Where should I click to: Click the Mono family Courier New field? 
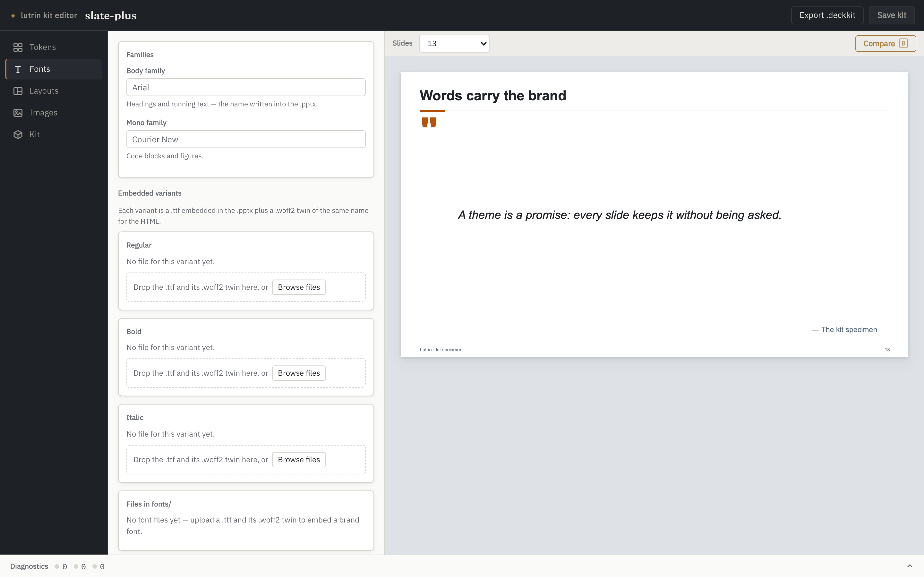pyautogui.click(x=246, y=139)
